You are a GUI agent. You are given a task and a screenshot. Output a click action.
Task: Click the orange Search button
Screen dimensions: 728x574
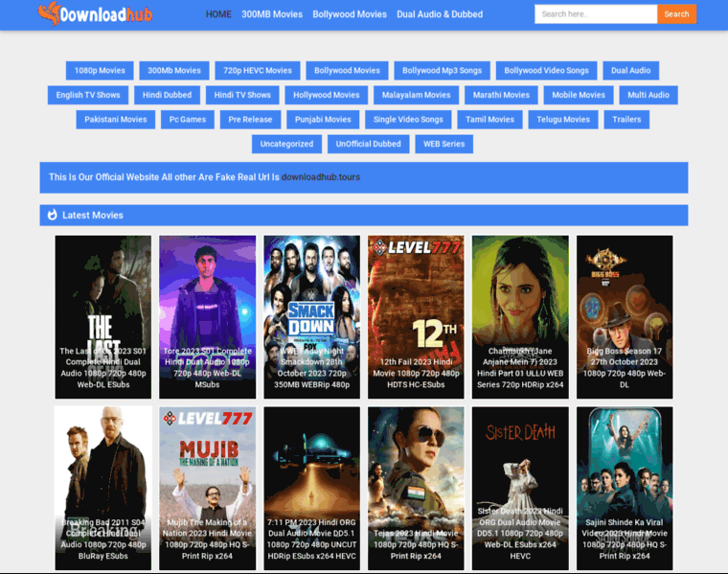point(676,14)
